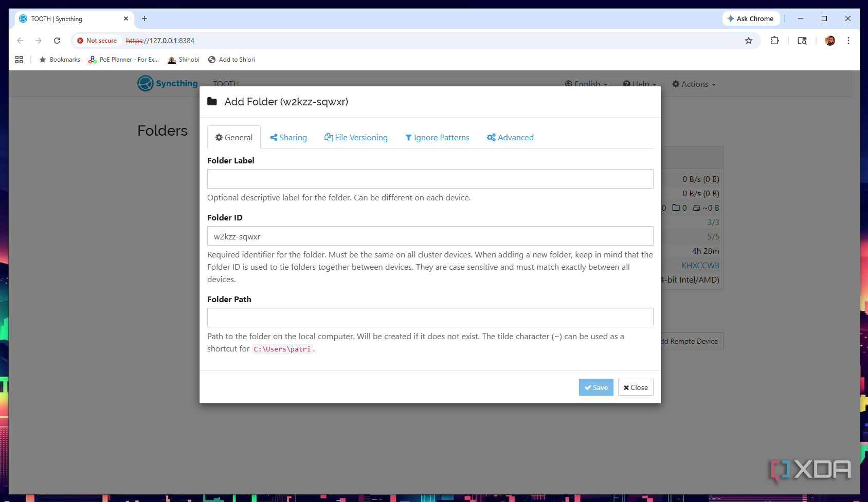Click the Syncthing logo
Viewport: 868px width, 502px height.
(x=168, y=83)
